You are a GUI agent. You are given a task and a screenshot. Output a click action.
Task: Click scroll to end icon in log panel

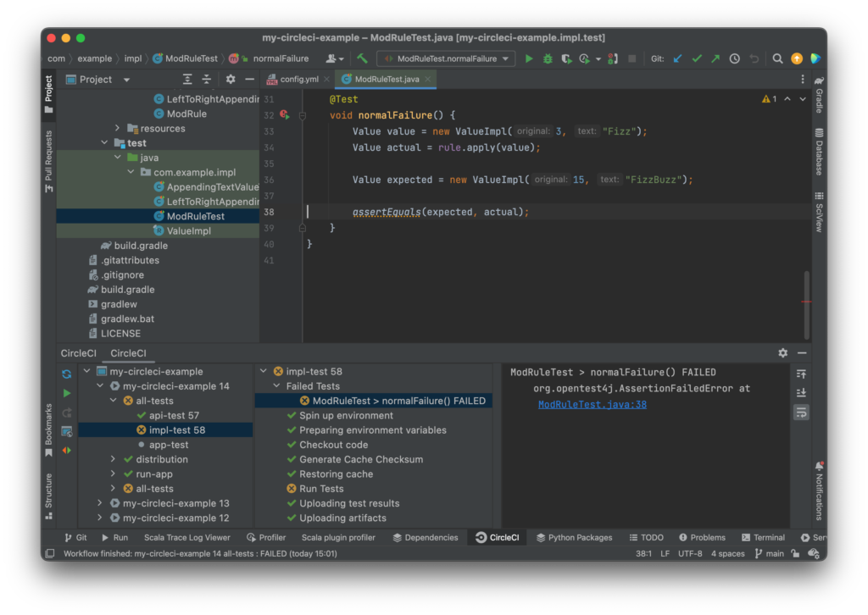coord(801,393)
